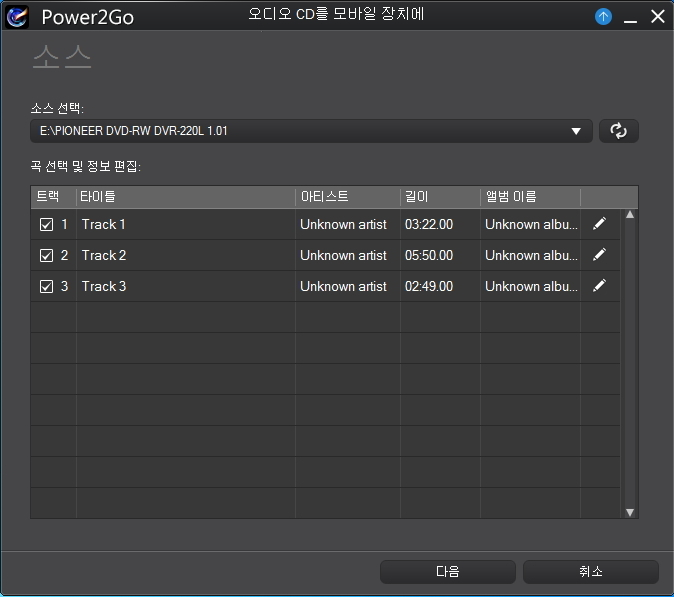Screen dimensions: 674x597
Task: Sort by 아티스트 column header
Action: (348, 197)
